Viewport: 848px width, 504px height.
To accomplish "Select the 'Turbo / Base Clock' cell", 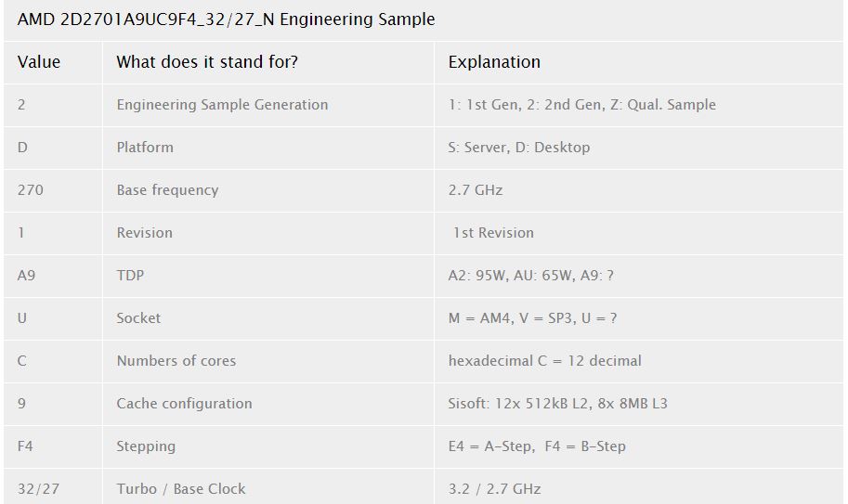I will click(x=181, y=489).
